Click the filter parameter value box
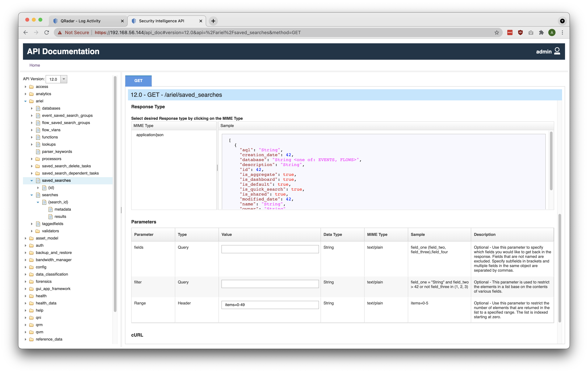The image size is (588, 373). pos(270,284)
